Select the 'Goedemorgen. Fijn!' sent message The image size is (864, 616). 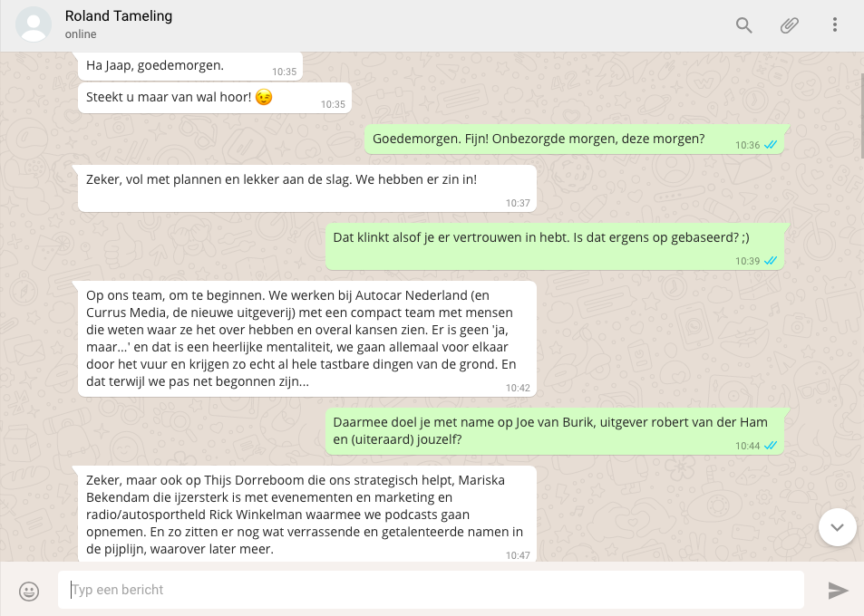click(x=574, y=140)
